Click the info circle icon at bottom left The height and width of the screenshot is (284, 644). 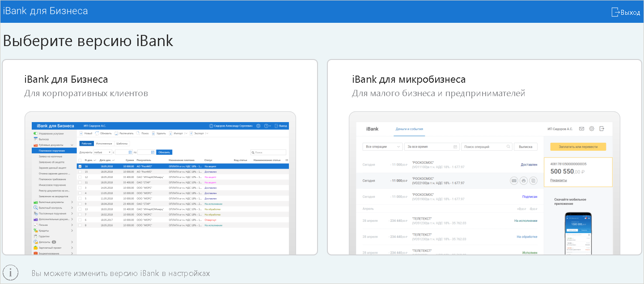click(11, 273)
